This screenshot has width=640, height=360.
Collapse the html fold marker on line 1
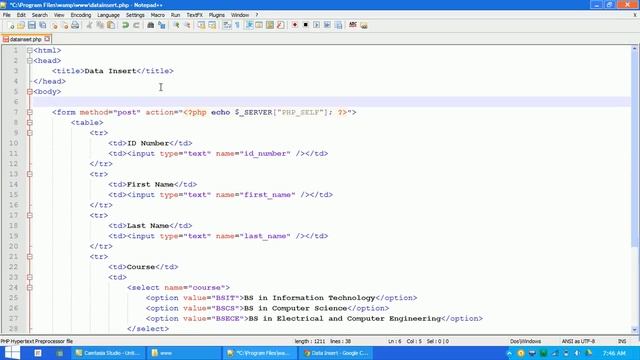(x=29, y=51)
